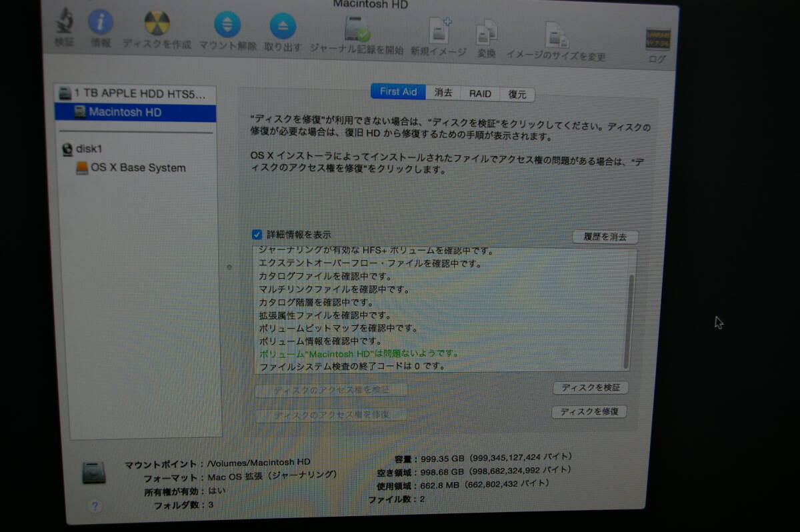Screen dimensions: 800x532
Task: Switch to the Erase (消去) tab
Action: click(443, 93)
